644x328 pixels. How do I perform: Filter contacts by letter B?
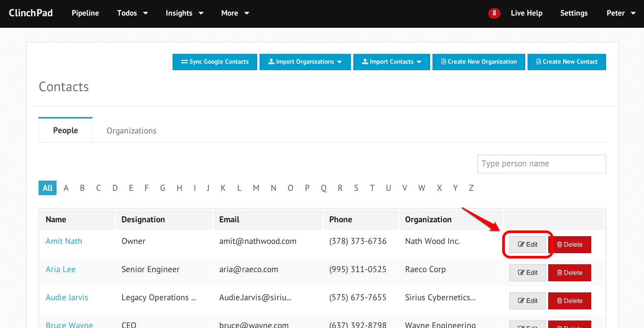pos(82,188)
